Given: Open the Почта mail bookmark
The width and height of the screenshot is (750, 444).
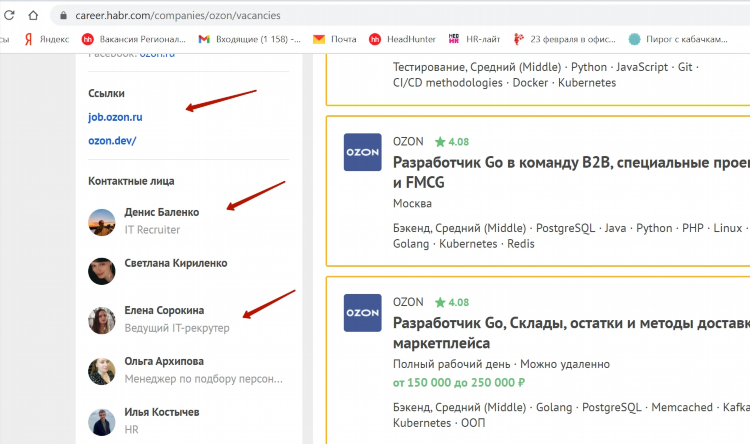Looking at the screenshot, I should click(x=334, y=39).
